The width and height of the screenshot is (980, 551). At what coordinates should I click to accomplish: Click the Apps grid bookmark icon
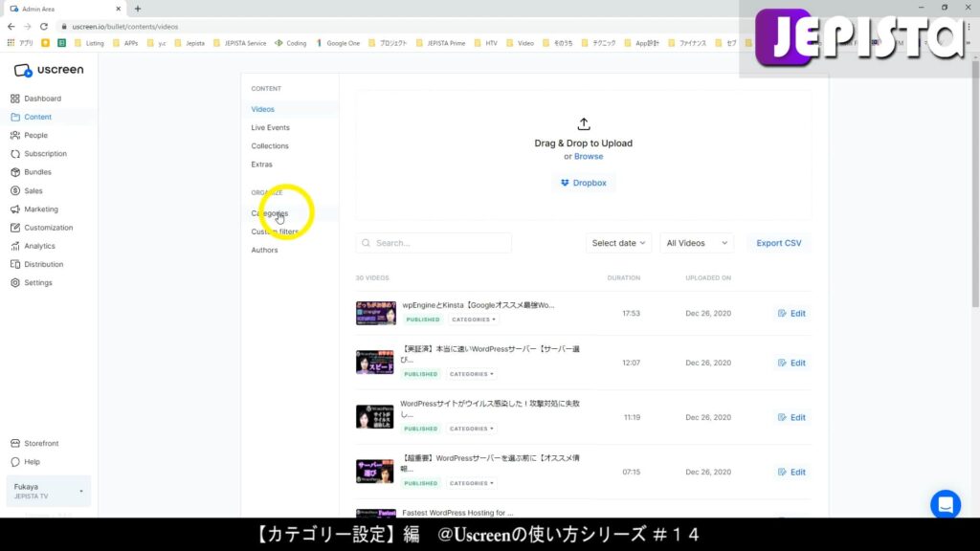point(11,43)
